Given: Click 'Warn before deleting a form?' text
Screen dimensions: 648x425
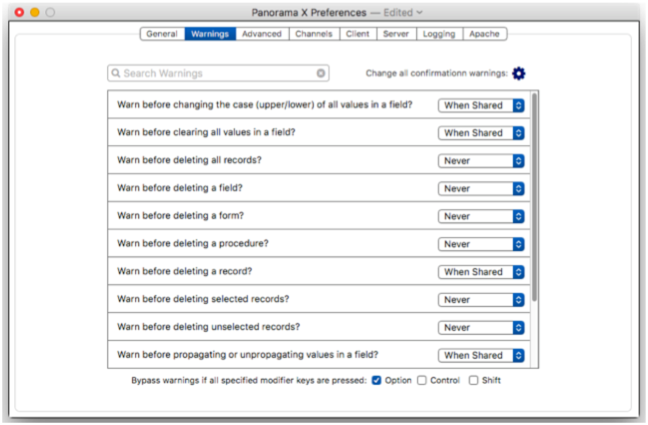Looking at the screenshot, I should click(181, 216).
